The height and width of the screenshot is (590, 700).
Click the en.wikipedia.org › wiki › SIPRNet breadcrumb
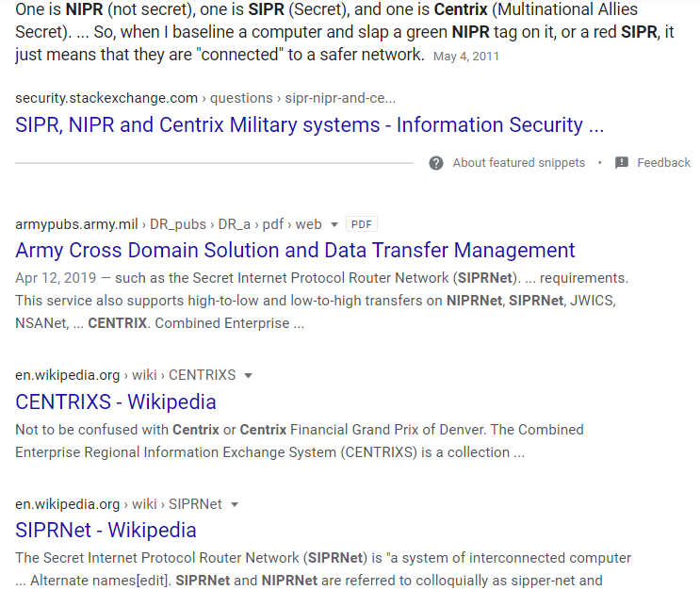tap(119, 504)
